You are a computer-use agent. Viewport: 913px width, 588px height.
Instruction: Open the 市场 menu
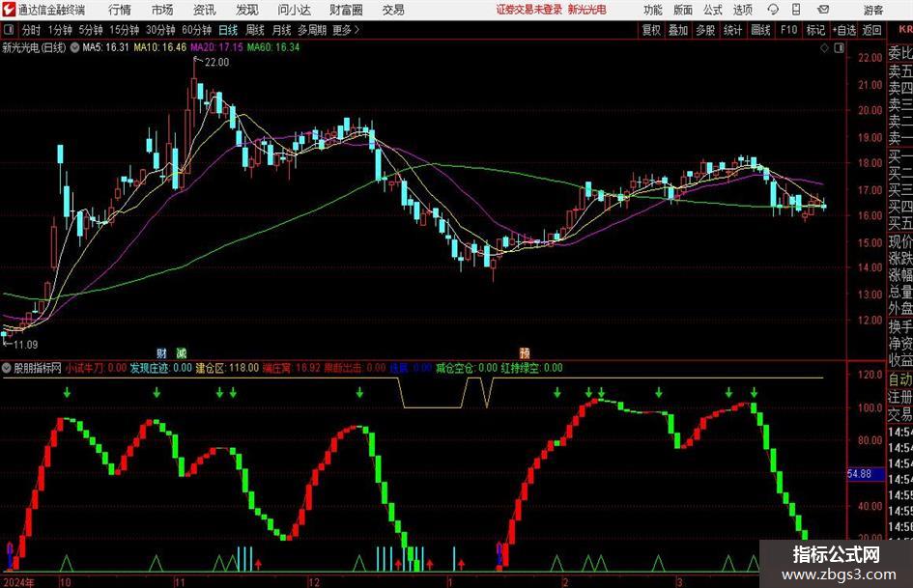click(162, 10)
